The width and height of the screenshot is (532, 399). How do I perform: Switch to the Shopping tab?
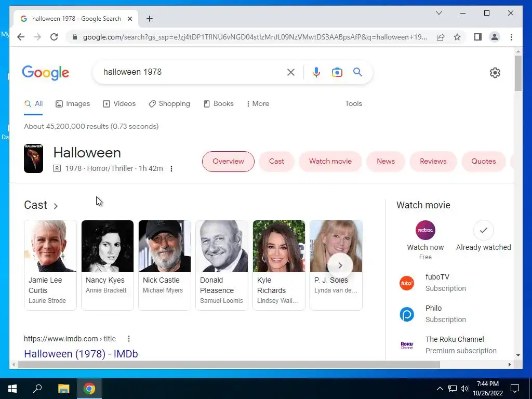[x=169, y=104]
